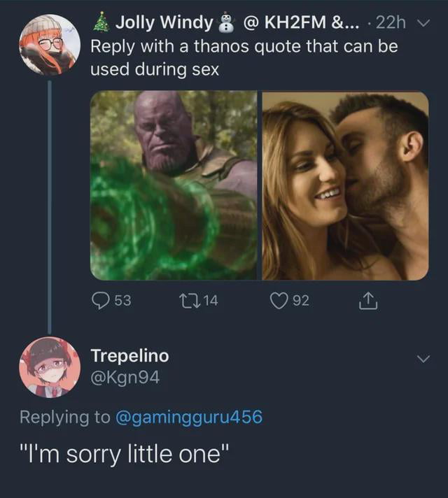448x498 pixels.
Task: Tap the share upload icon
Action: click(x=369, y=301)
